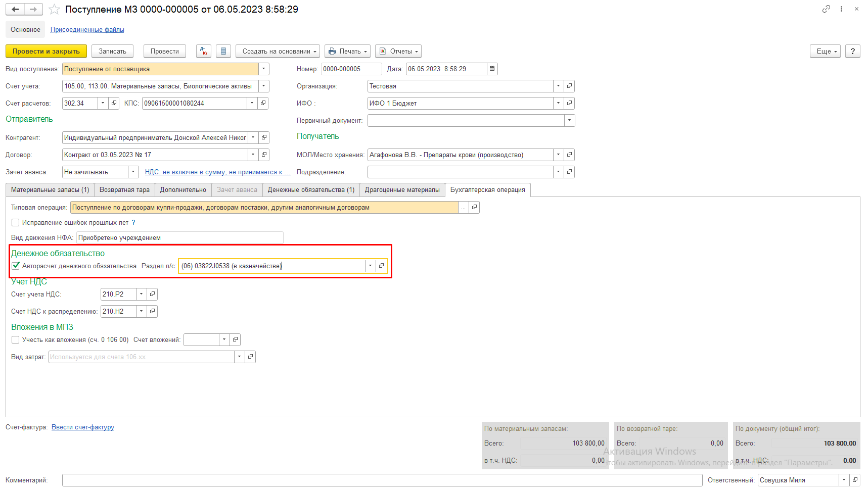Open the three-dot window options menu
The image size is (868, 491).
(841, 9)
